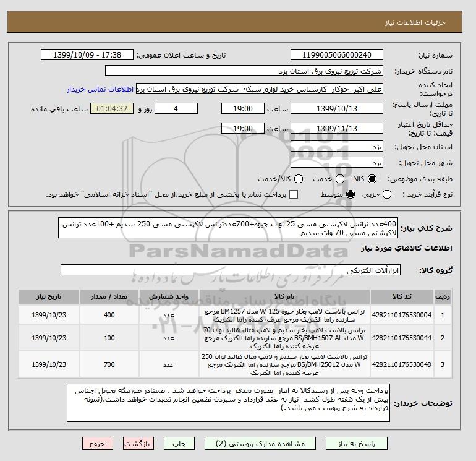Screen dimensions: 476x461
Task: Select the کالا radio button
Action: (x=372, y=179)
